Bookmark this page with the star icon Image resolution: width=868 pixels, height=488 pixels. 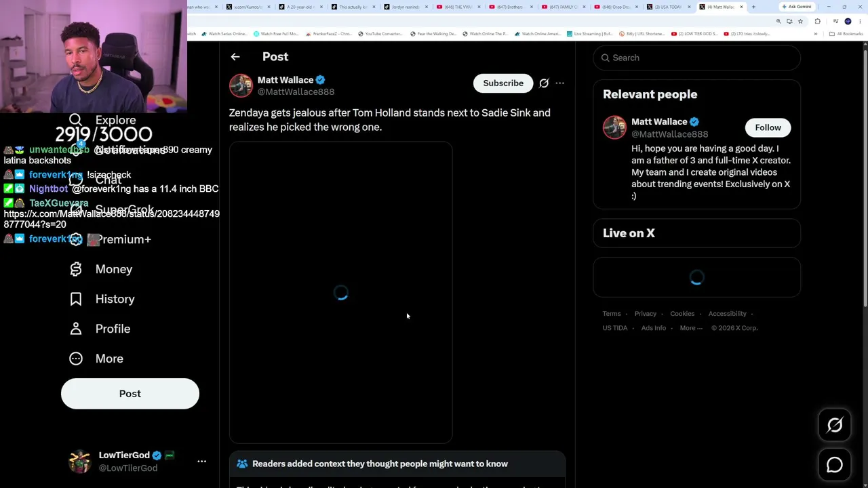point(800,21)
